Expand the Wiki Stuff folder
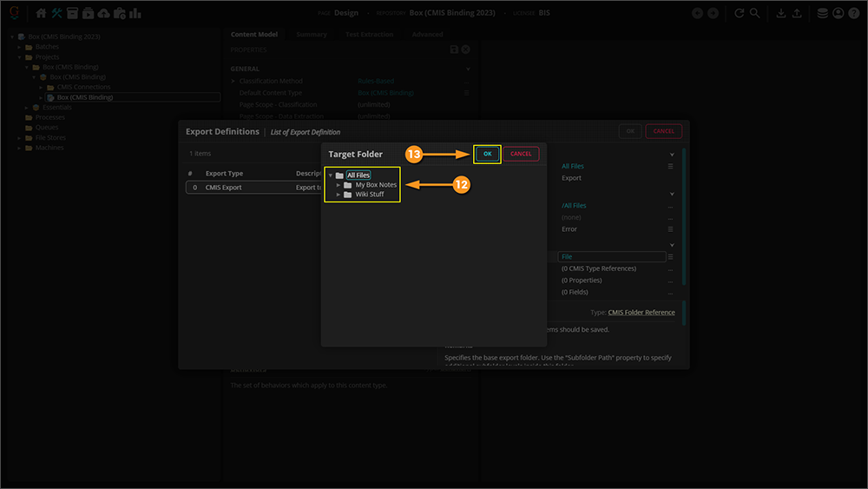868x489 pixels. click(x=339, y=195)
